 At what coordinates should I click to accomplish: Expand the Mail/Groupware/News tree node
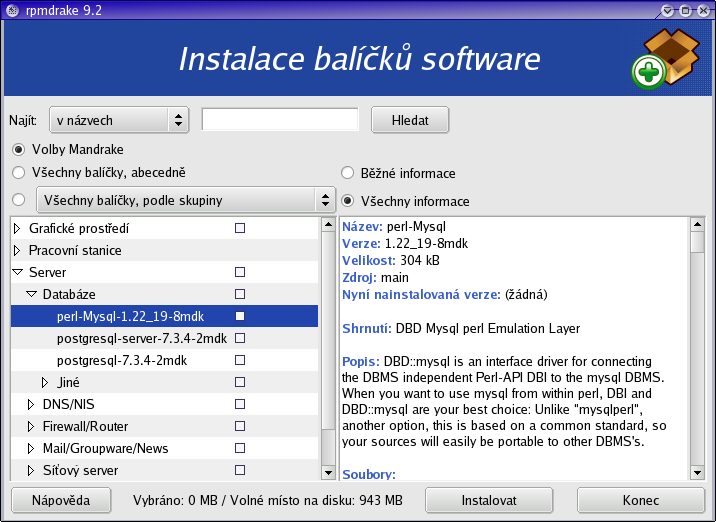31,448
